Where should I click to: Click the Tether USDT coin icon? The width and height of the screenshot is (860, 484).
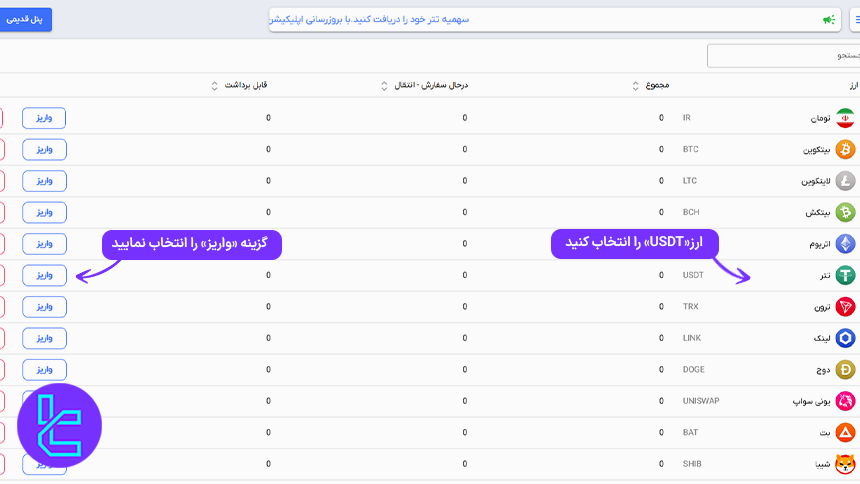pyautogui.click(x=845, y=275)
